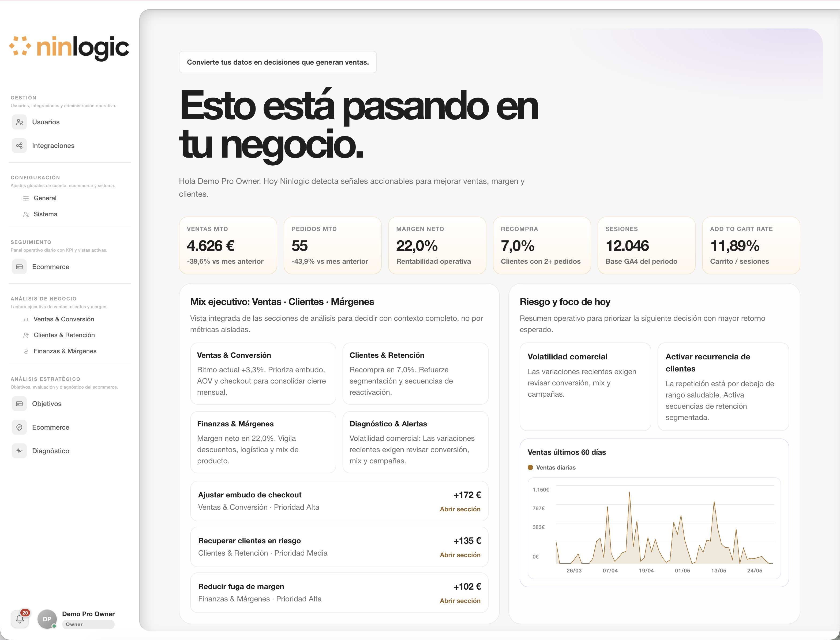The image size is (840, 640).
Task: Click the 19/04 date on chart axis
Action: point(646,571)
